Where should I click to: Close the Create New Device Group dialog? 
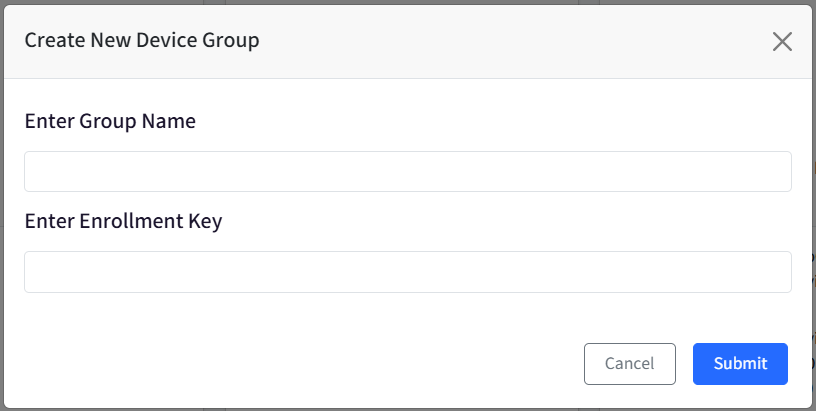coord(782,42)
